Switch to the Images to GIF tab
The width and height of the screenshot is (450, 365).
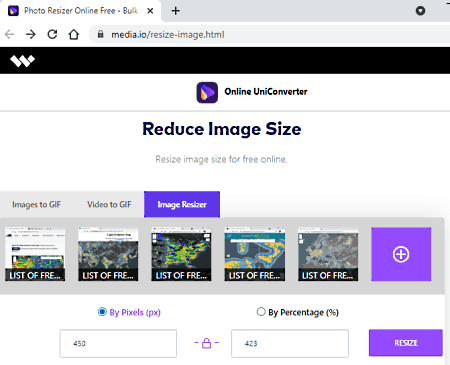point(37,204)
